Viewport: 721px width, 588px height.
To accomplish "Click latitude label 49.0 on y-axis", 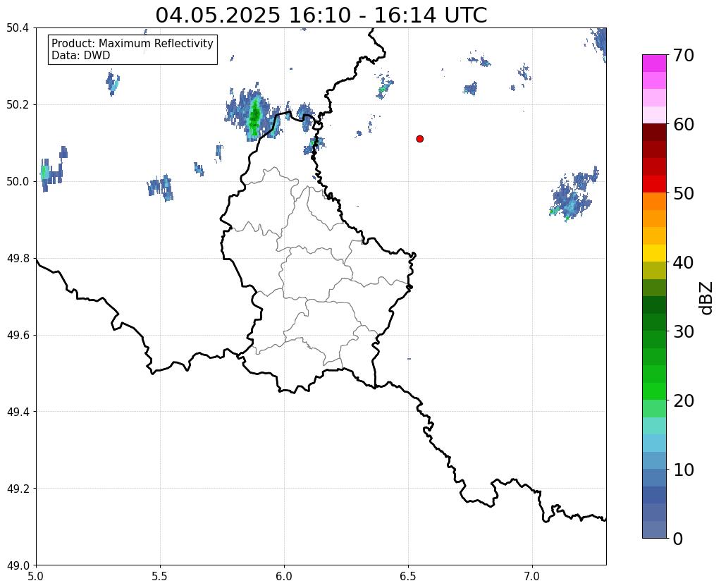I will point(18,565).
